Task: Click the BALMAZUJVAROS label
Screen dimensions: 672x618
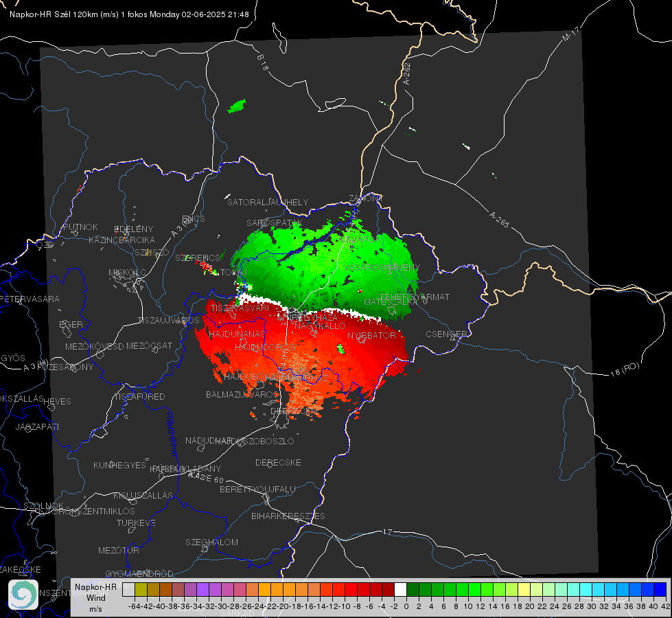Action: pos(242,394)
